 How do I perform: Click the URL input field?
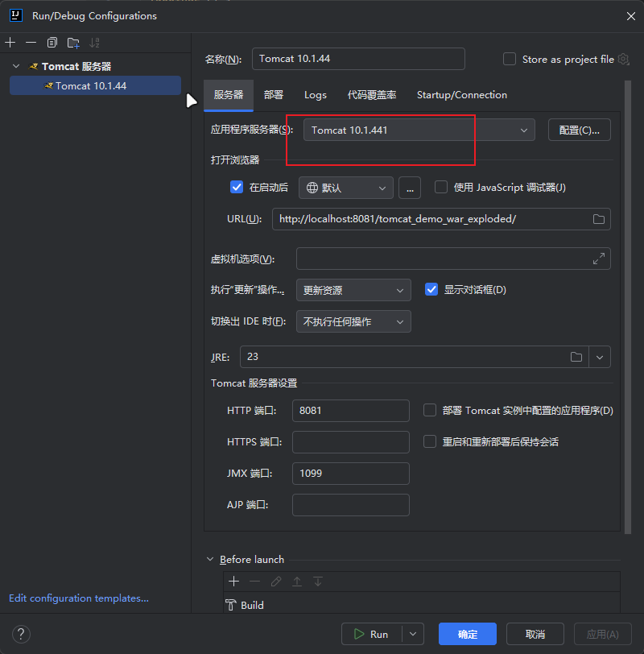tap(441, 219)
